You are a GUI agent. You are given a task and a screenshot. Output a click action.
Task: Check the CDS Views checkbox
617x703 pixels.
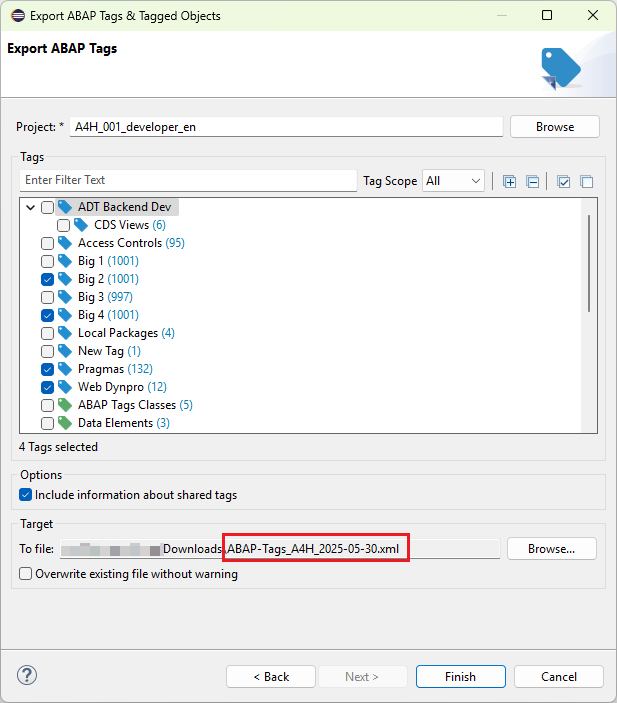click(x=64, y=225)
